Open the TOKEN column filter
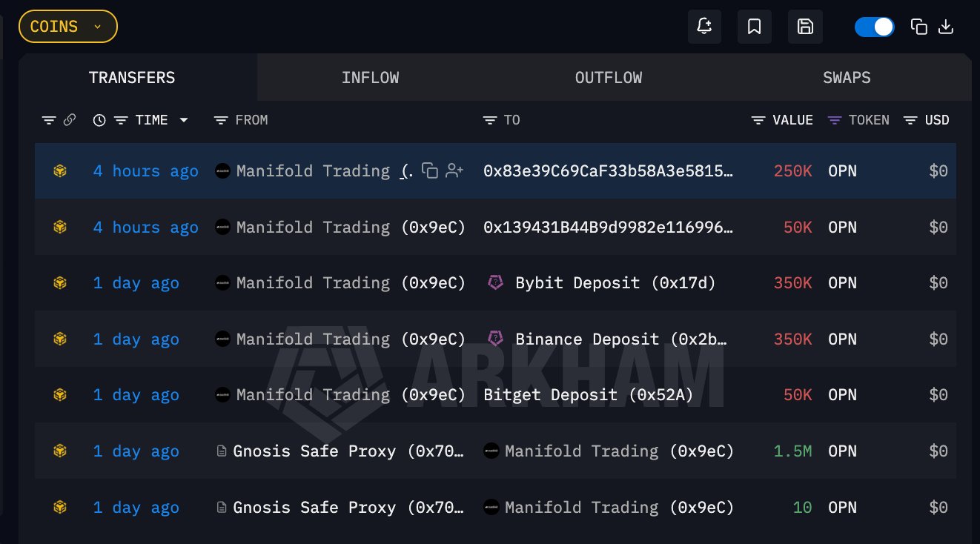 pyautogui.click(x=835, y=120)
